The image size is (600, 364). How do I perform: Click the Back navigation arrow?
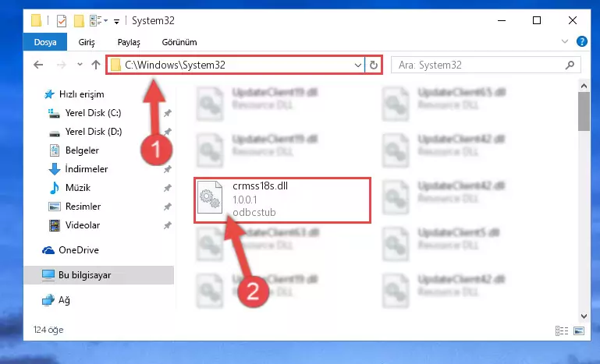[x=38, y=65]
